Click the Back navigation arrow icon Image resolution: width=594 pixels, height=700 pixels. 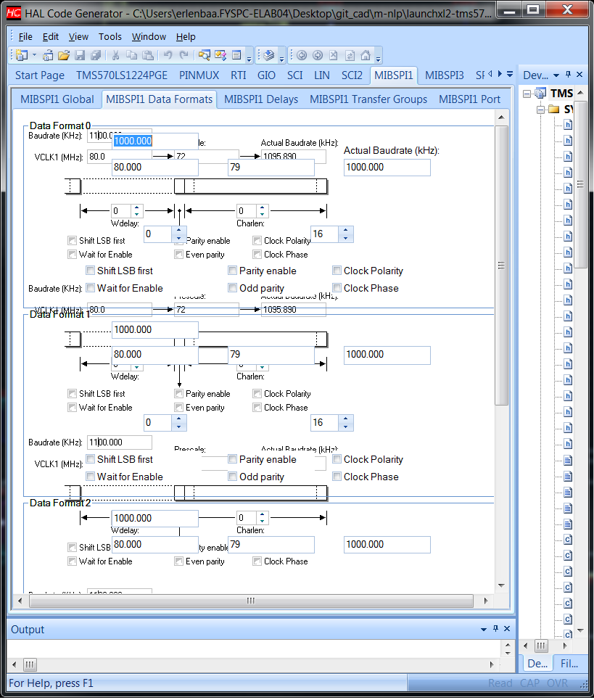302,55
